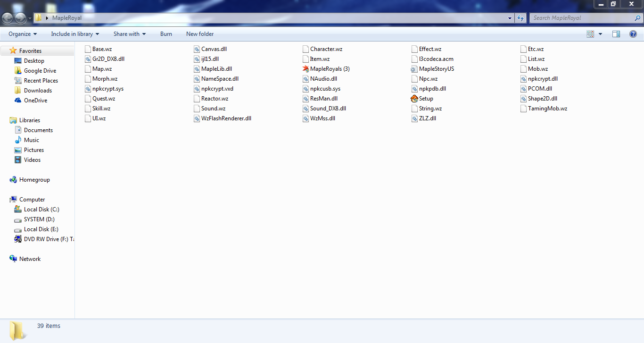Screen dimensions: 644x343
Task: Show the preview pane
Action: [616, 34]
